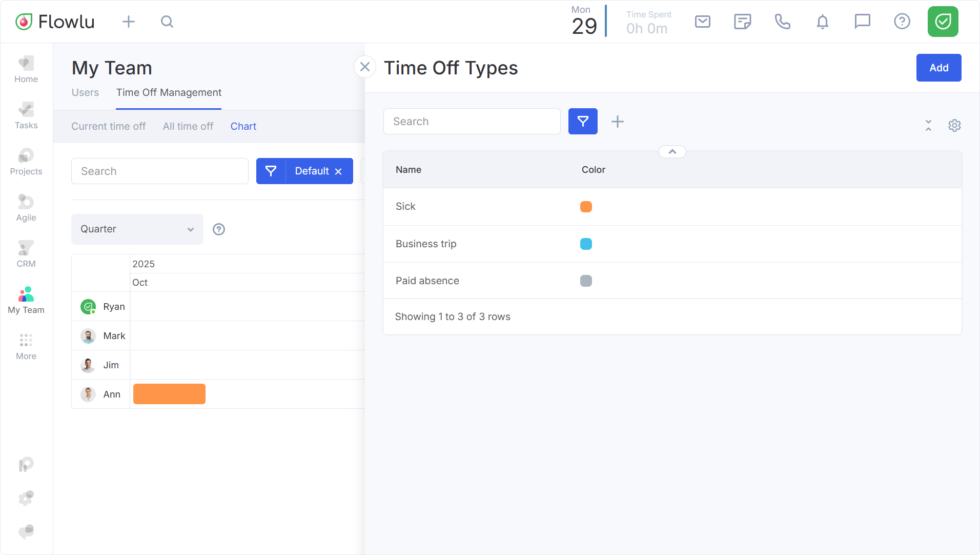Expand More modules in sidebar

coord(26,346)
